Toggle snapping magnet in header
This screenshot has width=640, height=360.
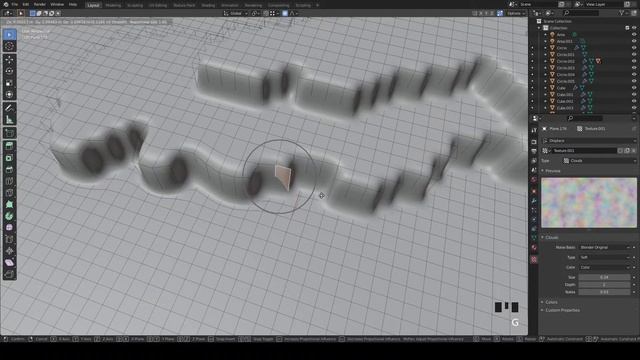click(x=266, y=13)
